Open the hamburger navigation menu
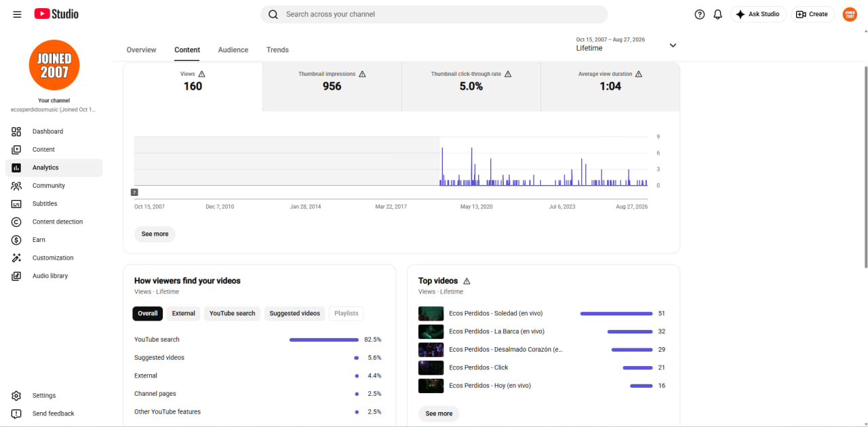The height and width of the screenshot is (427, 868). (x=17, y=14)
